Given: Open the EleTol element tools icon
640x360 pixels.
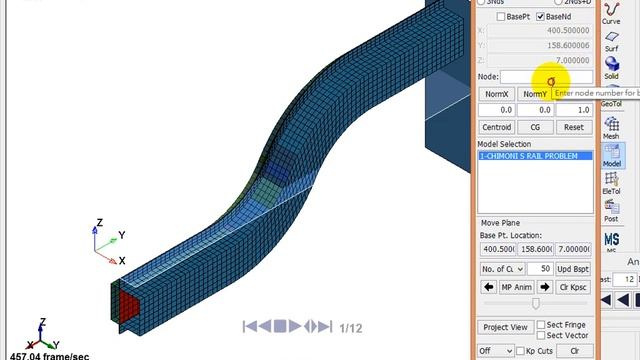Looking at the screenshot, I should [x=611, y=183].
